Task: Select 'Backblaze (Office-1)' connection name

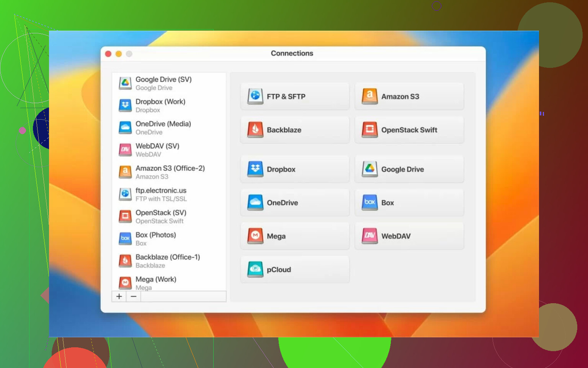Action: (168, 257)
